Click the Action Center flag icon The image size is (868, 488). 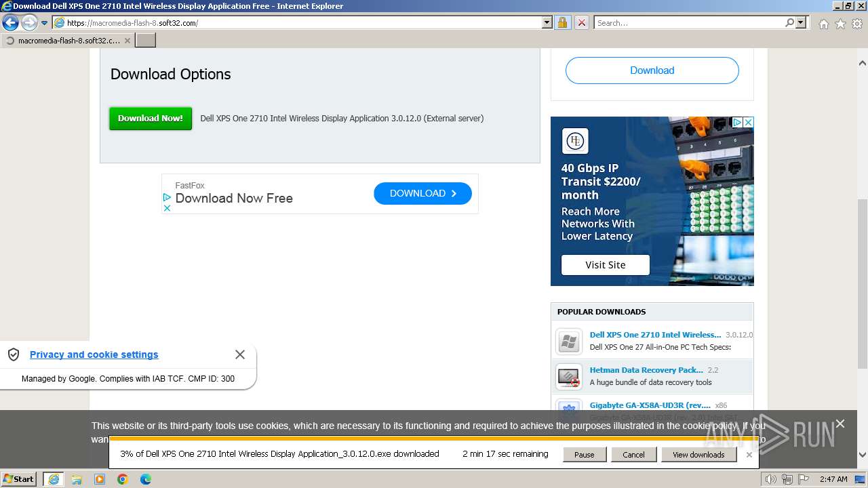(x=805, y=479)
